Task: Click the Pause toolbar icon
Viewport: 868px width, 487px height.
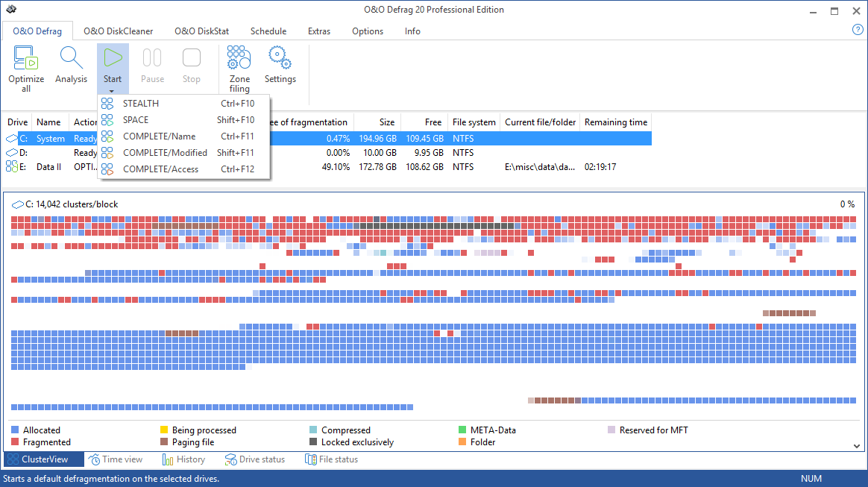Action: [152, 57]
